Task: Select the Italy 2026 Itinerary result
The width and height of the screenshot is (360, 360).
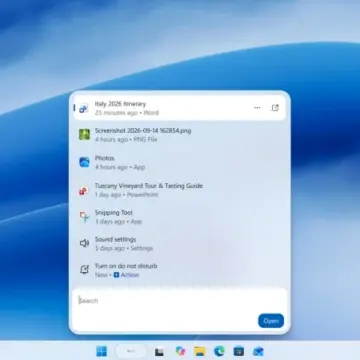Action: [x=179, y=108]
